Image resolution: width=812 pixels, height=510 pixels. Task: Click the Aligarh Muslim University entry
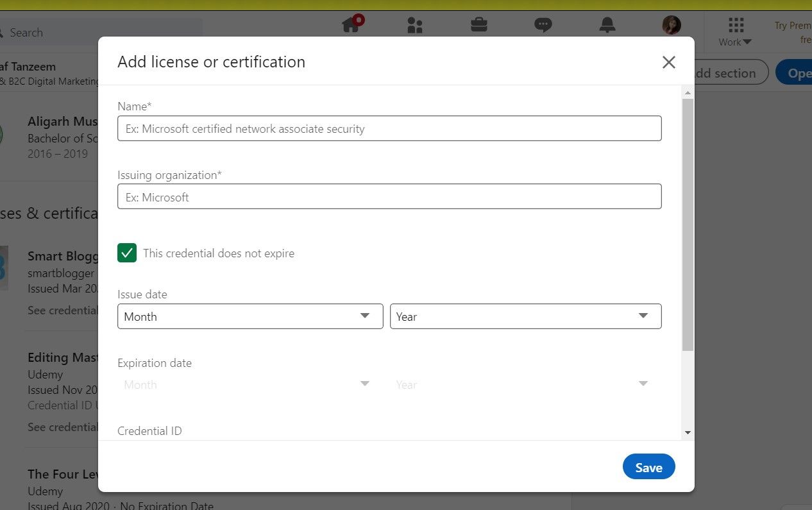click(63, 121)
